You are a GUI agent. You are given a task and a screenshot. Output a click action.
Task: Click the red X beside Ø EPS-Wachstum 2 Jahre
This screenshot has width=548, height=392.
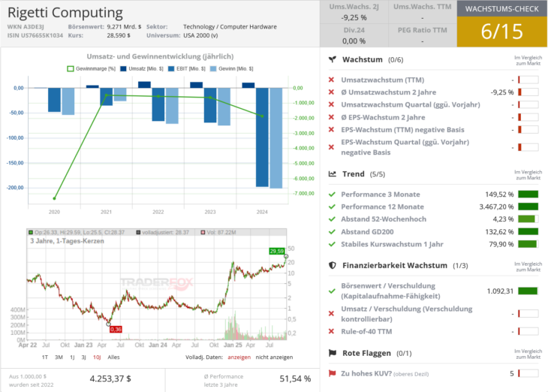[331, 117]
